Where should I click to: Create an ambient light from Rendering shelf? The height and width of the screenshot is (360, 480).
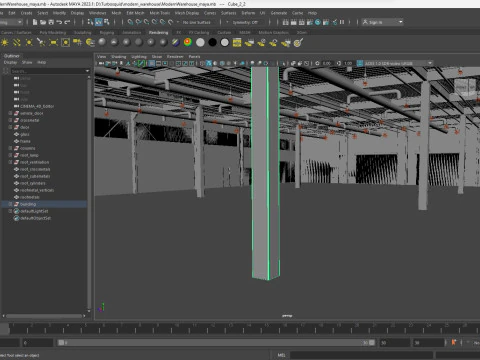[x=5, y=42]
